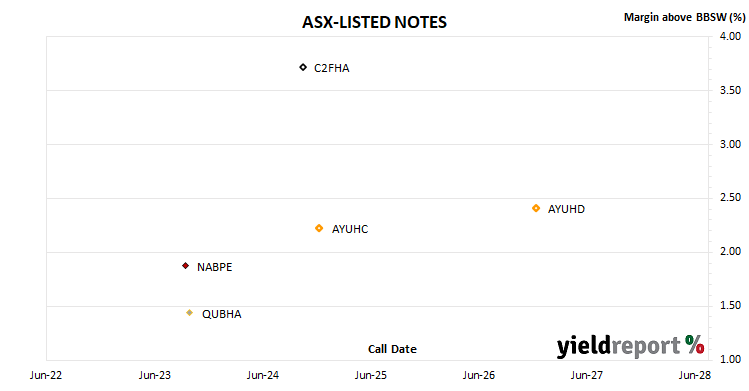Click the 4.00 y-axis value label
Screen dimensions: 749x391
click(730, 36)
